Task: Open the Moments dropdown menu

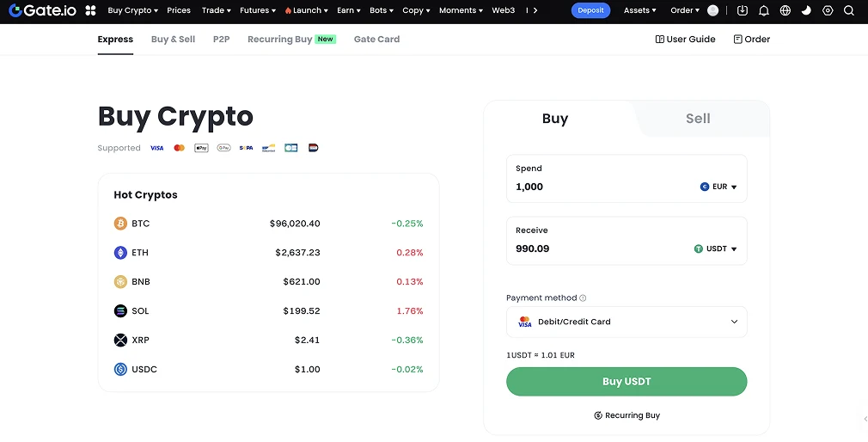Action: [x=461, y=10]
